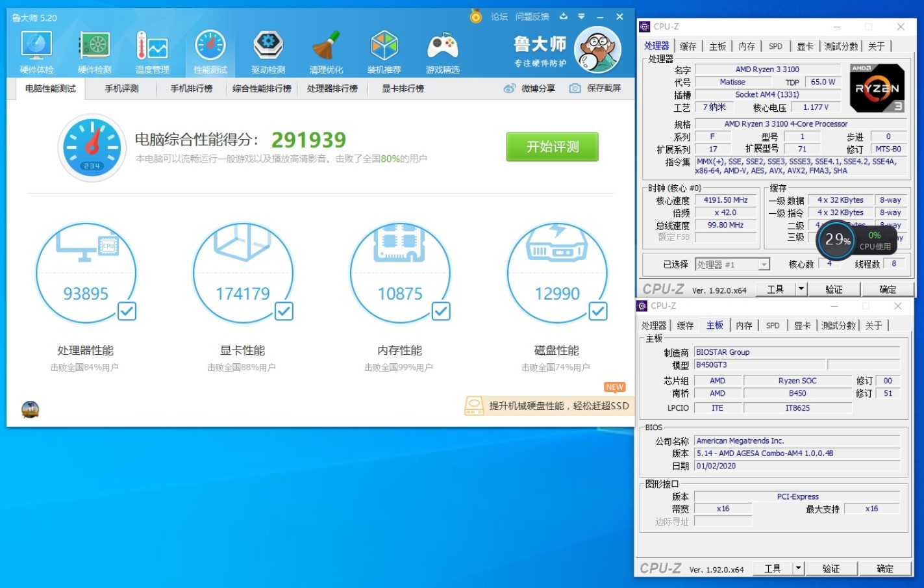Toggle the 处理器性能 checkbox
924x588 pixels.
pos(127,311)
